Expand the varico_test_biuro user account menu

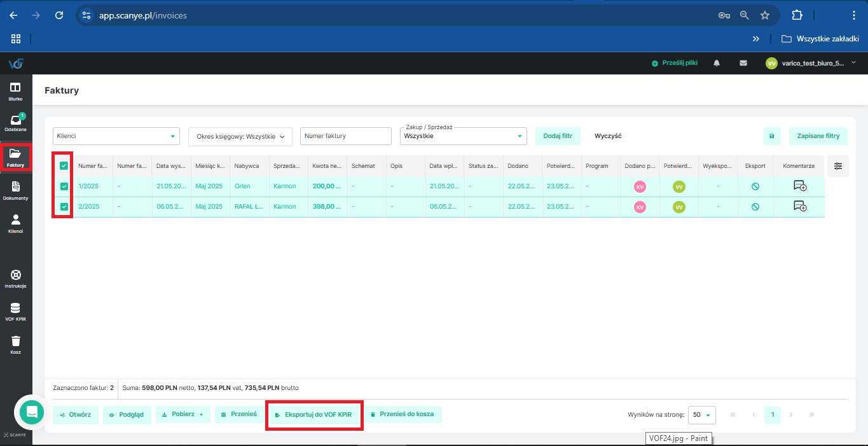811,63
